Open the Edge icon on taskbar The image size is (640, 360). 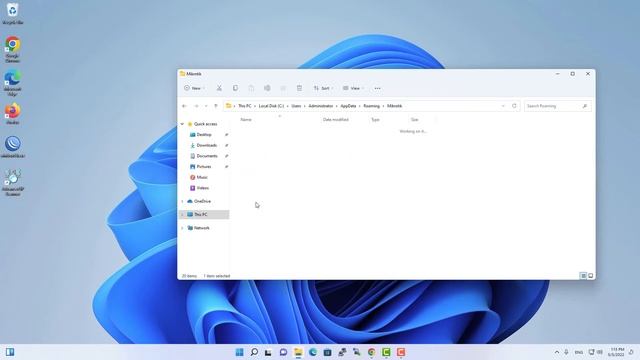point(313,352)
